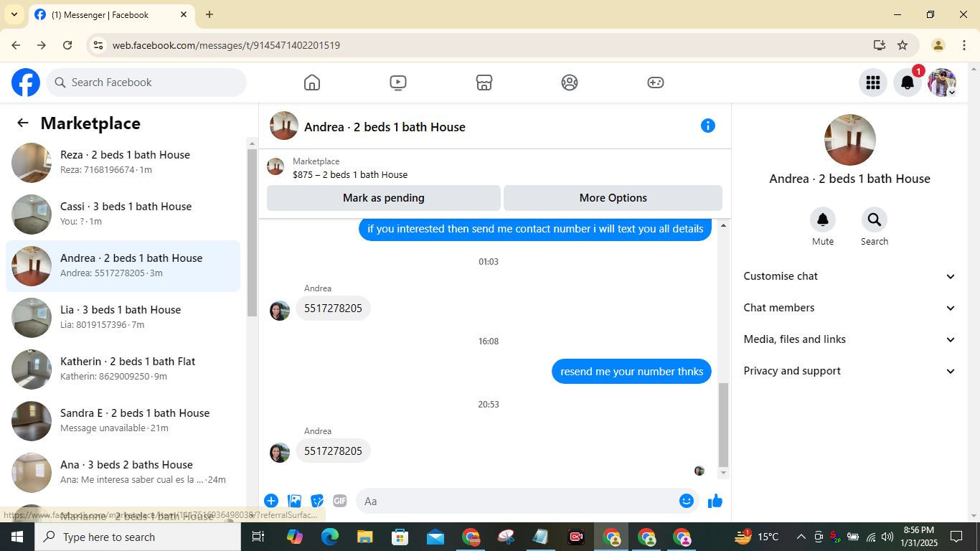Open the Groups icon in top navigation
The width and height of the screenshot is (980, 551).
pyautogui.click(x=570, y=83)
